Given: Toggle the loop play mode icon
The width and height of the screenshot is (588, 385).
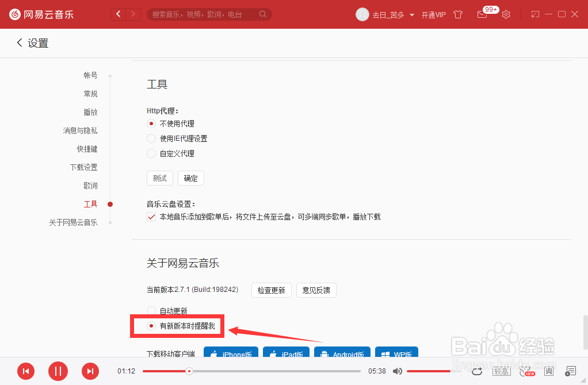Looking at the screenshot, I should (477, 371).
